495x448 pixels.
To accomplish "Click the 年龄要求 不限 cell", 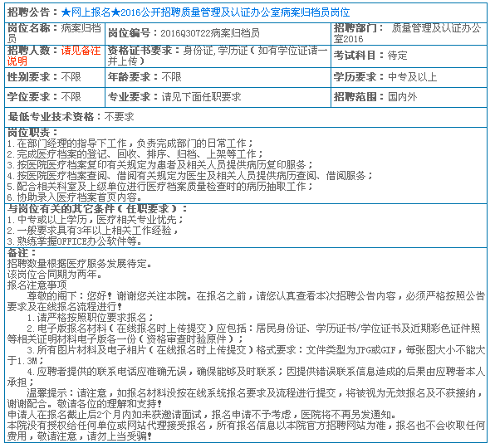I will [218, 77].
